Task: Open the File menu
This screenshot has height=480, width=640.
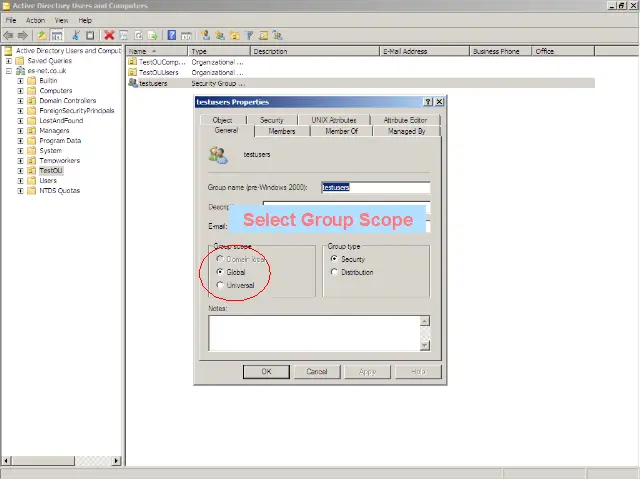Action: tap(11, 20)
